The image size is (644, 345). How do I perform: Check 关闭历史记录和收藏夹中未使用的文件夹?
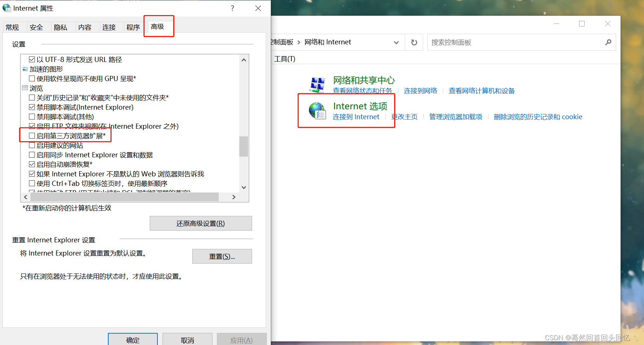click(x=32, y=98)
